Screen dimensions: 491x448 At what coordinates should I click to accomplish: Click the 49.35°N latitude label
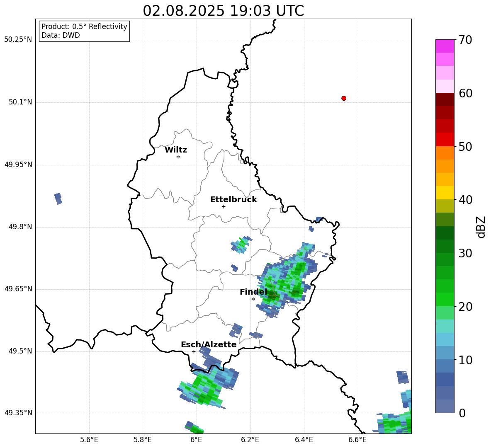[18, 413]
